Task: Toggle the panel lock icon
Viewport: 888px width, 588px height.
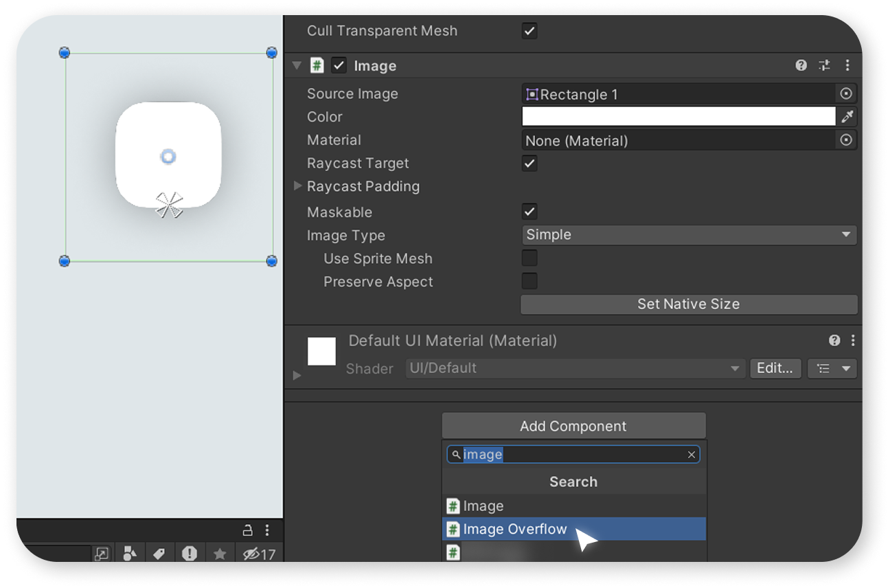Action: [247, 530]
